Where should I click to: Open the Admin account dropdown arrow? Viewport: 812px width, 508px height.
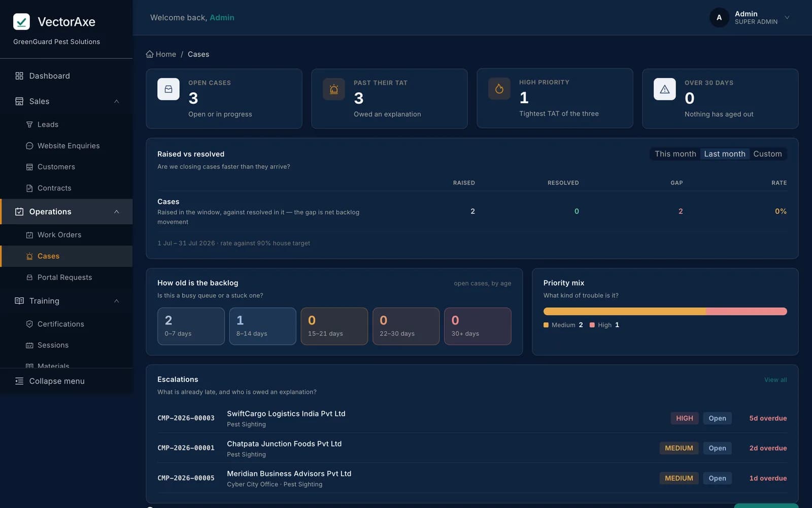(x=787, y=17)
